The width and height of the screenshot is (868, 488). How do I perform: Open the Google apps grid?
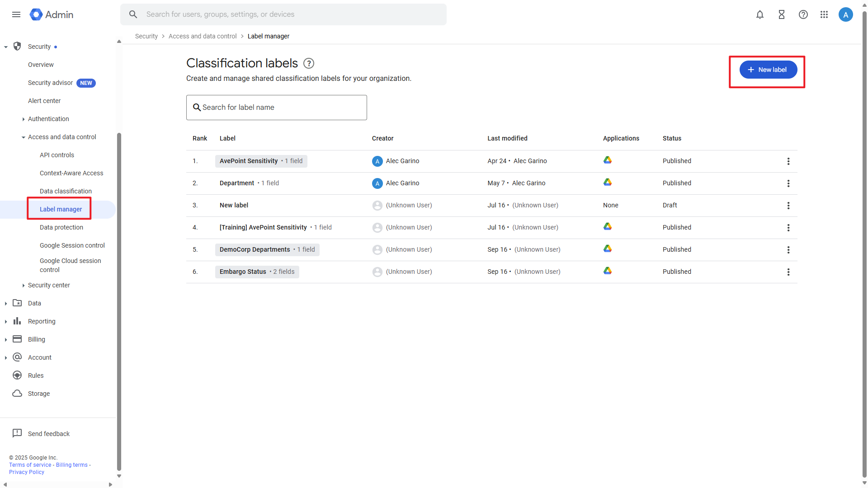(824, 14)
